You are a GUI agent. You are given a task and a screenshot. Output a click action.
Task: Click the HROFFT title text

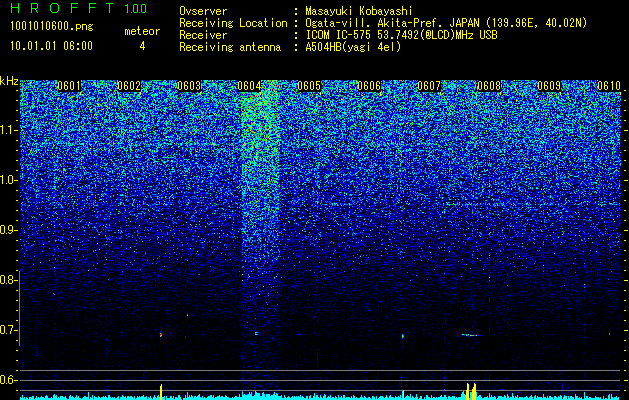click(62, 8)
